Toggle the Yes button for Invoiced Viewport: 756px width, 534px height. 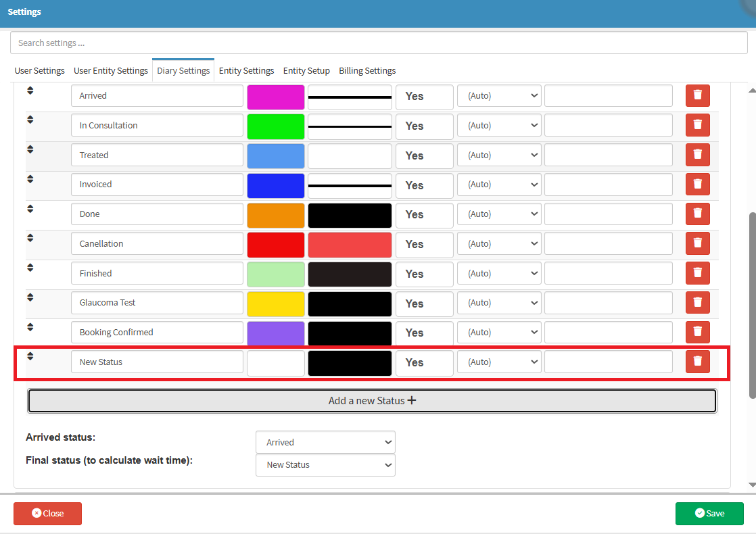point(424,185)
